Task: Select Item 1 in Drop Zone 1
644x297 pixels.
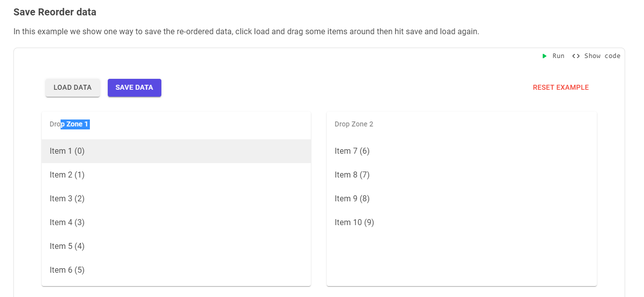Action: click(x=67, y=151)
